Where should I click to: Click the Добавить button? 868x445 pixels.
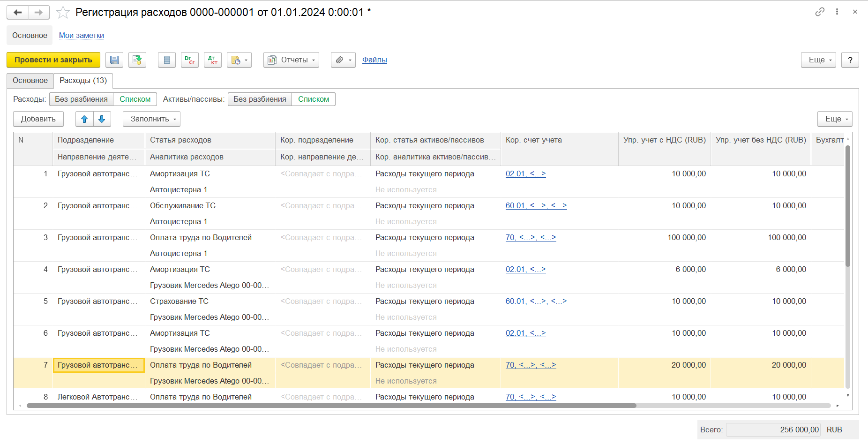[x=38, y=119]
